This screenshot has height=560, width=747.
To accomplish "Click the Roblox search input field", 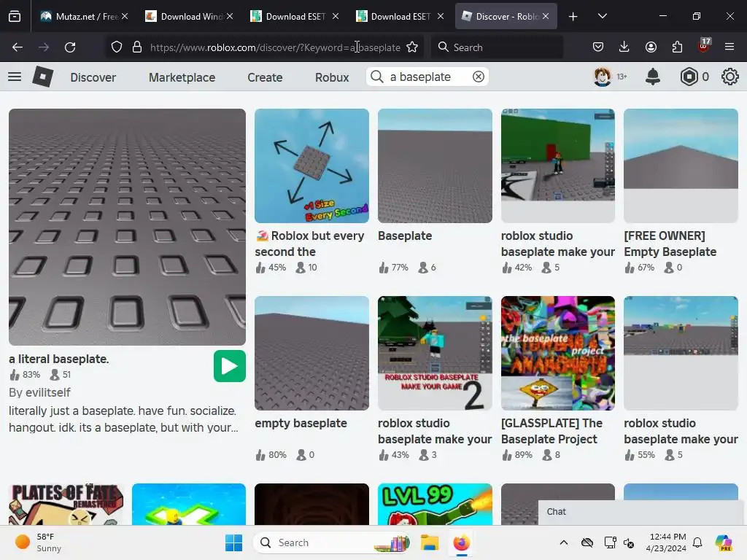I will 427,77.
